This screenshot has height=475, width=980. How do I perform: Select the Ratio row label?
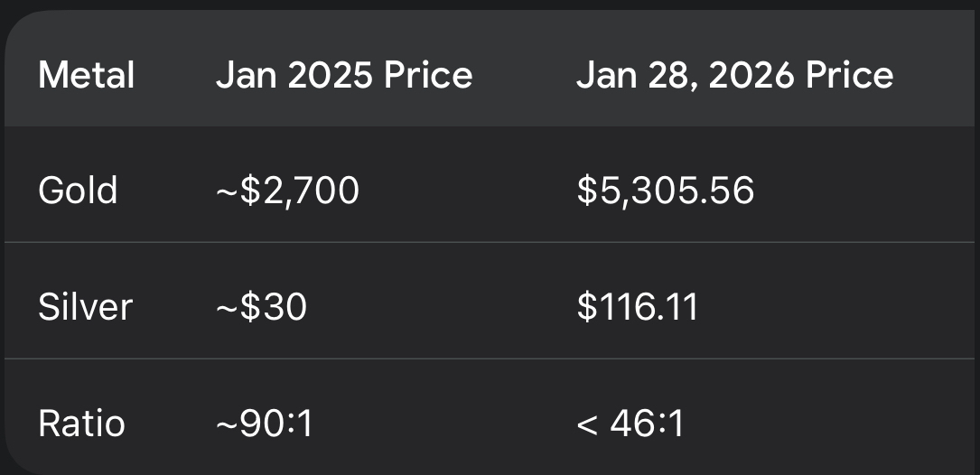coord(81,424)
